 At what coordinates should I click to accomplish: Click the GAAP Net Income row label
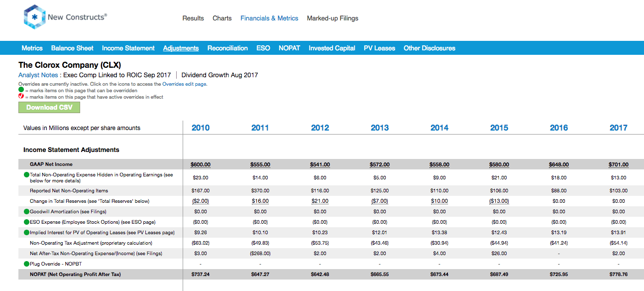pos(51,164)
